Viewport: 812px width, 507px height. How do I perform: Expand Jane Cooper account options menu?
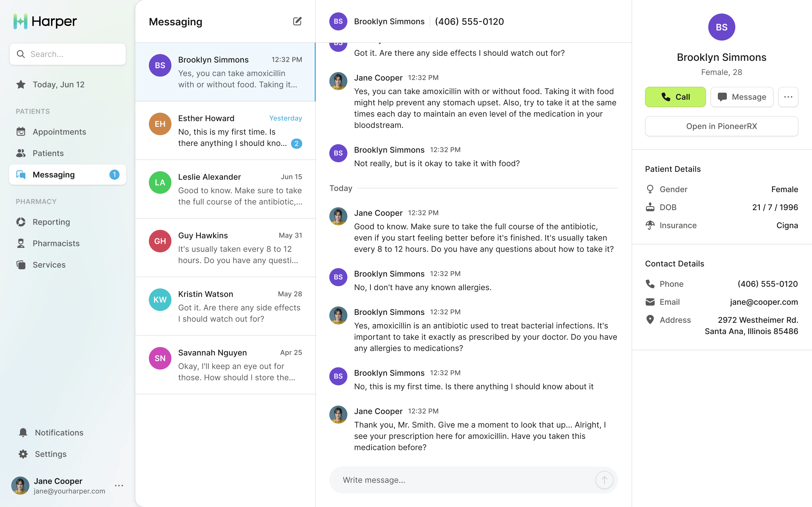tap(119, 486)
